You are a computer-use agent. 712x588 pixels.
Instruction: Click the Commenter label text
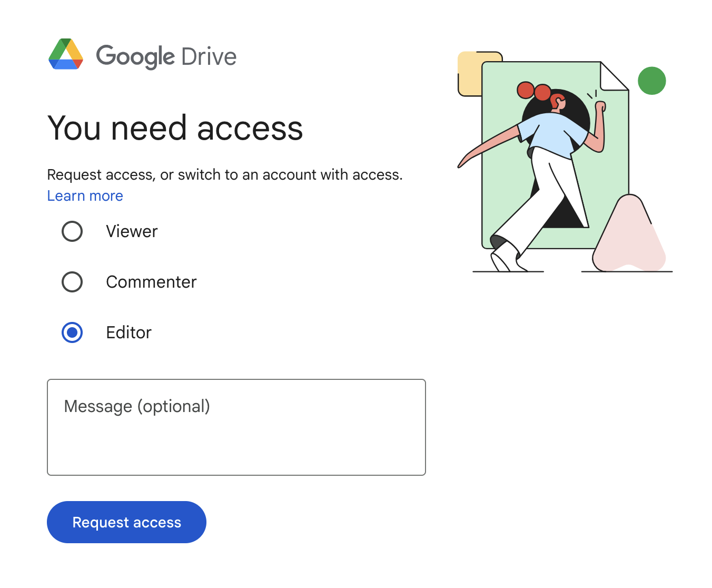pos(151,282)
